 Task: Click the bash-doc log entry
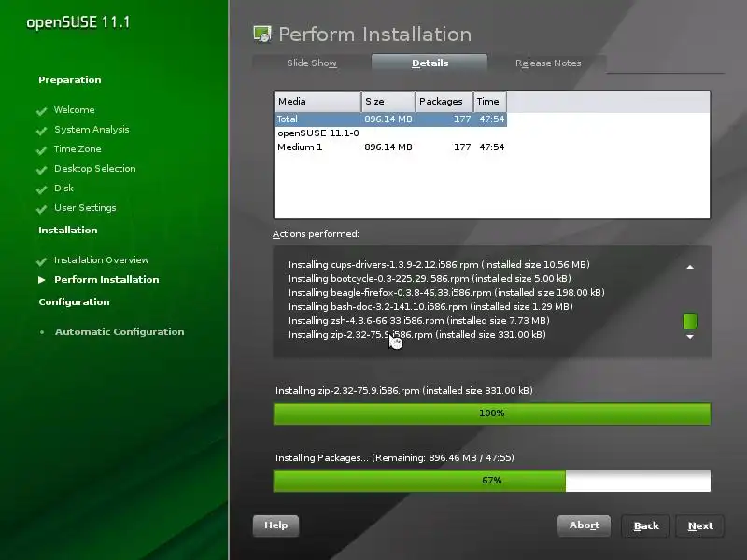[x=430, y=307]
